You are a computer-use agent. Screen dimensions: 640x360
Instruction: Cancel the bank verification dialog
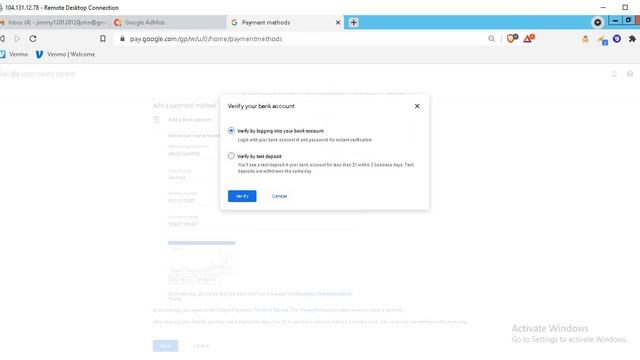(280, 196)
